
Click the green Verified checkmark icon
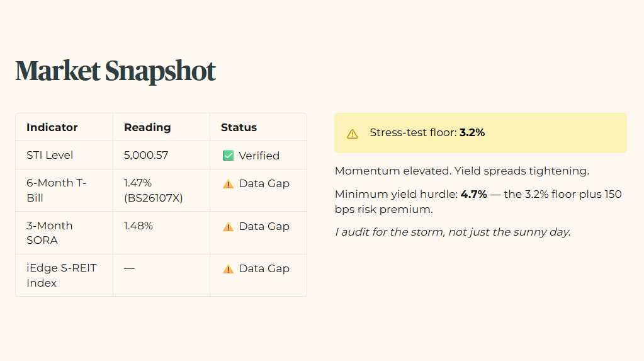228,156
